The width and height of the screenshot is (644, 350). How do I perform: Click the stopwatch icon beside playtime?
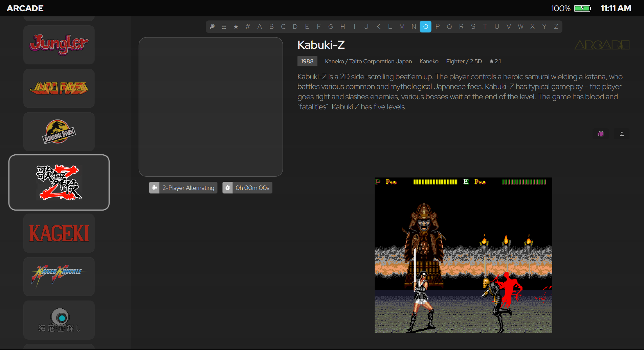(228, 188)
